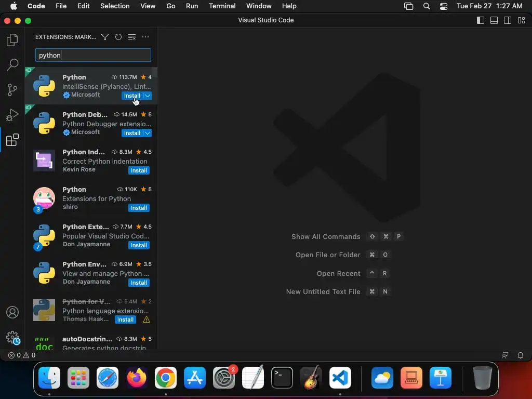532x399 pixels.
Task: Open the Help menu
Action: coord(289,6)
